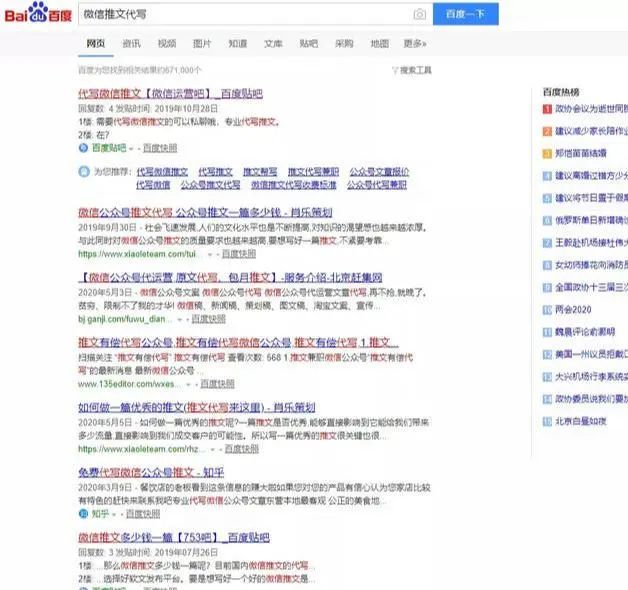
Task: Click the 百度热榜 heading
Action: pos(561,93)
